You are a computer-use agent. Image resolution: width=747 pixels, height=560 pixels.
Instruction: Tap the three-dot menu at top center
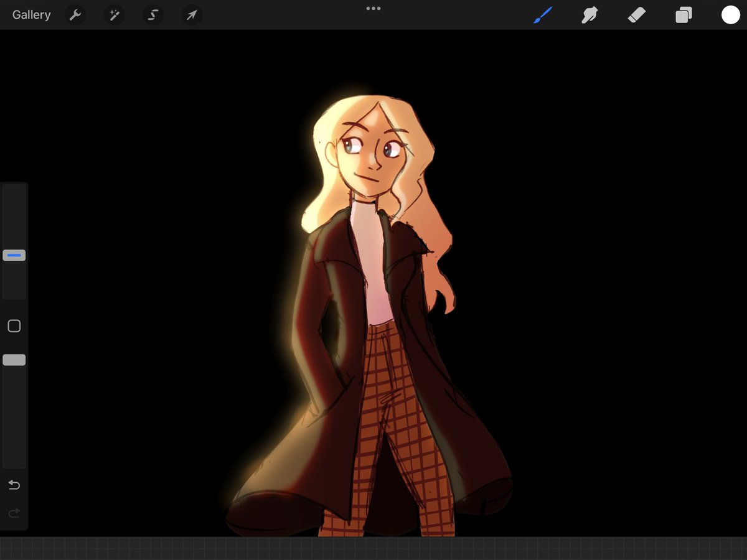pos(374,9)
